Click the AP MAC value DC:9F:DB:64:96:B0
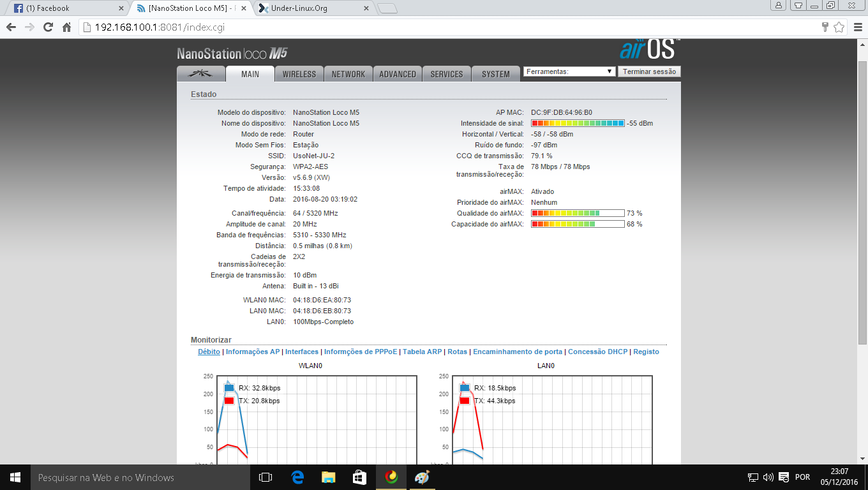Viewport: 868px width, 490px height. [562, 112]
